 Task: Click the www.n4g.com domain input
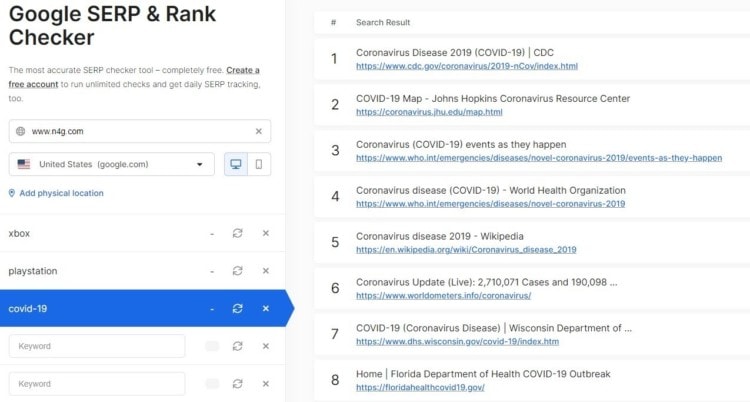coord(140,131)
